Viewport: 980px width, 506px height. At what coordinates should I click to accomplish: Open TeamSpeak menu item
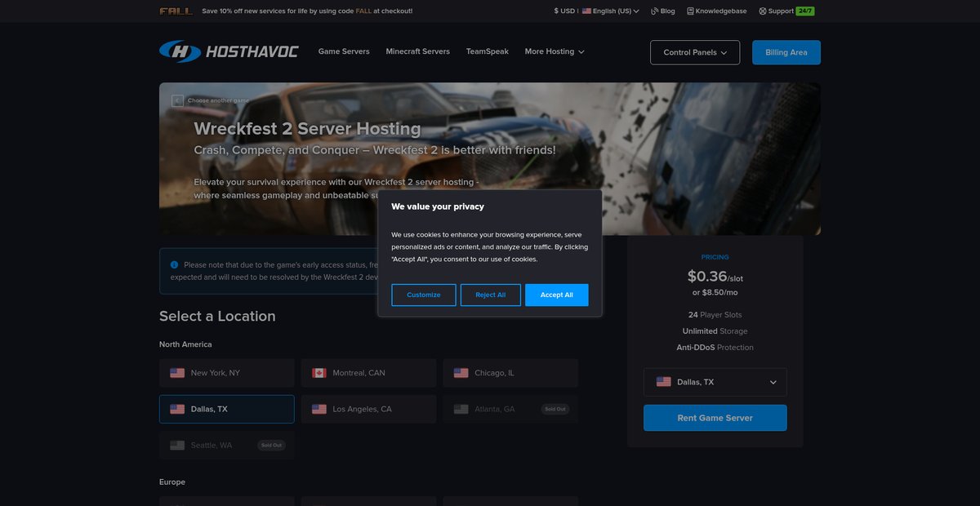(x=488, y=51)
